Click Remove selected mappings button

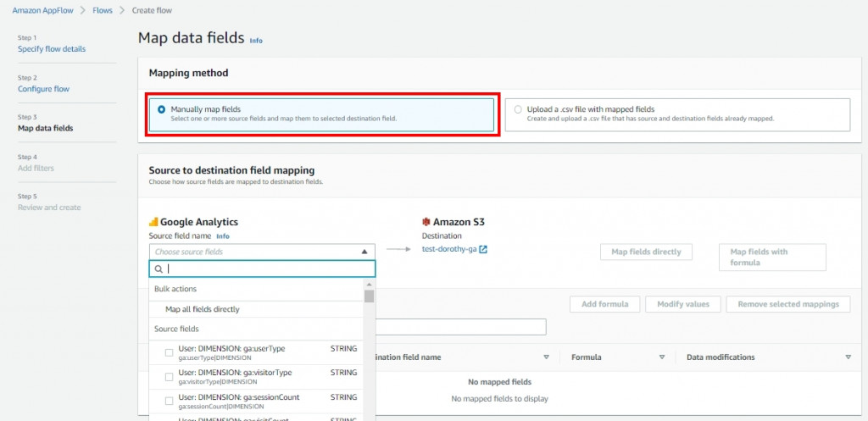pyautogui.click(x=788, y=304)
